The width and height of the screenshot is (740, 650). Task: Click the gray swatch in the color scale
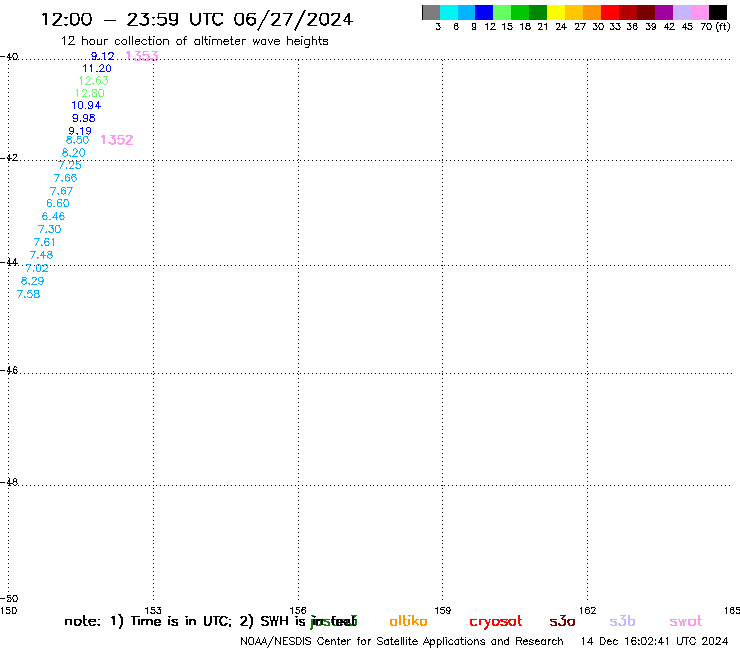tap(431, 12)
